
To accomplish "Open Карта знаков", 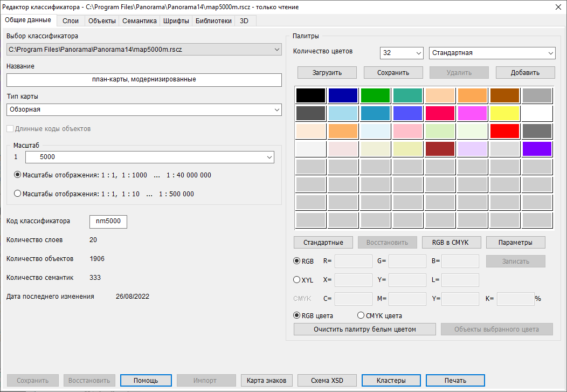I will pyautogui.click(x=266, y=381).
